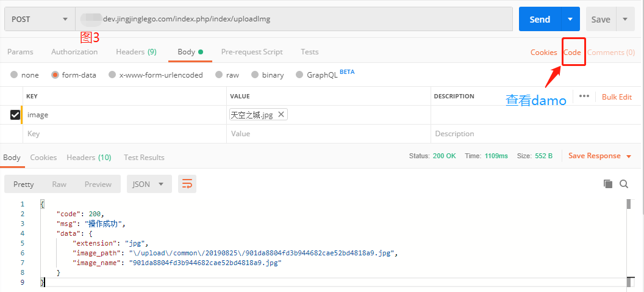Screen dimensions: 644x292
Task: Expand the Send button dropdown arrow
Action: [570, 19]
